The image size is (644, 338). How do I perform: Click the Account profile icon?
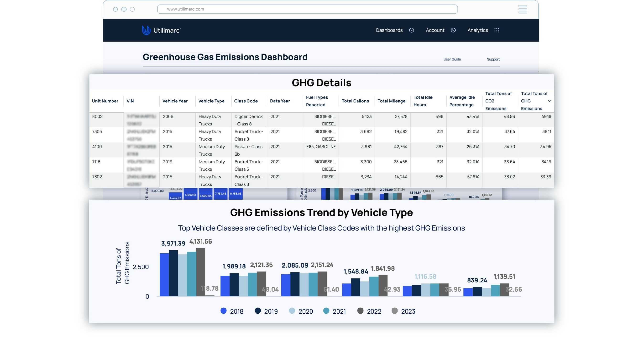click(453, 30)
